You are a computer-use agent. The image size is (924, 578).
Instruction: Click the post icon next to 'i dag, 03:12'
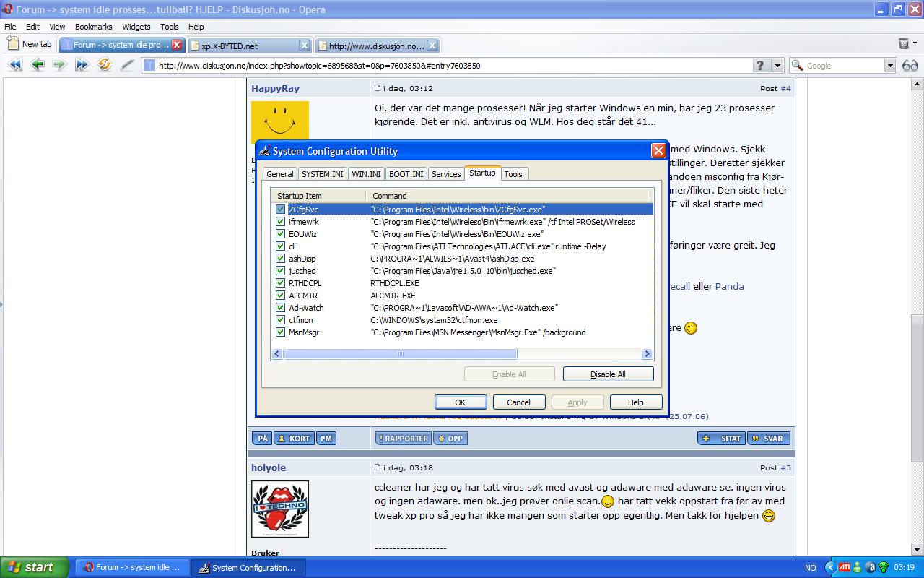[377, 88]
